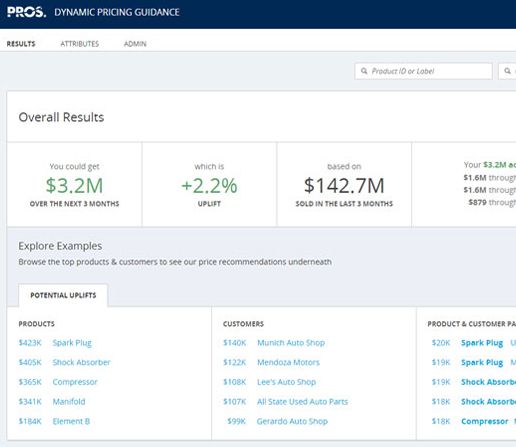Image resolution: width=516 pixels, height=447 pixels.
Task: Click the $107K customer uplift value
Action: pyautogui.click(x=235, y=402)
